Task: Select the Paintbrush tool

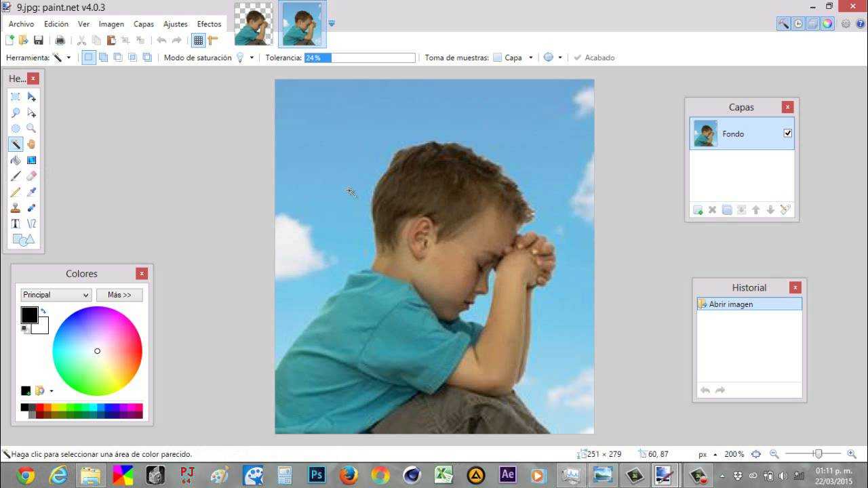Action: (15, 176)
